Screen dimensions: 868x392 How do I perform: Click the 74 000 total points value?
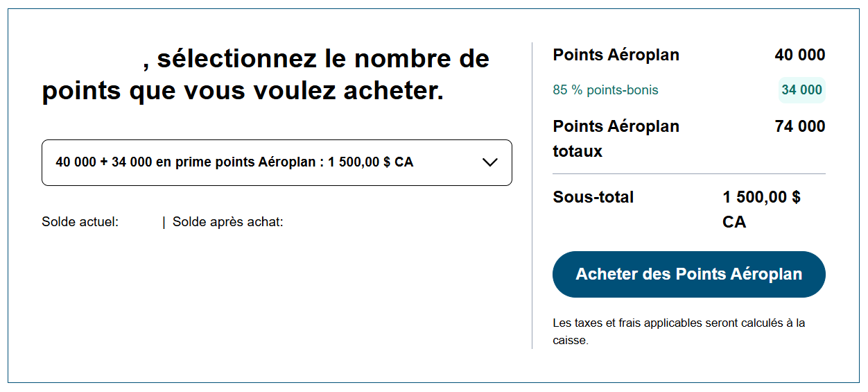[799, 126]
